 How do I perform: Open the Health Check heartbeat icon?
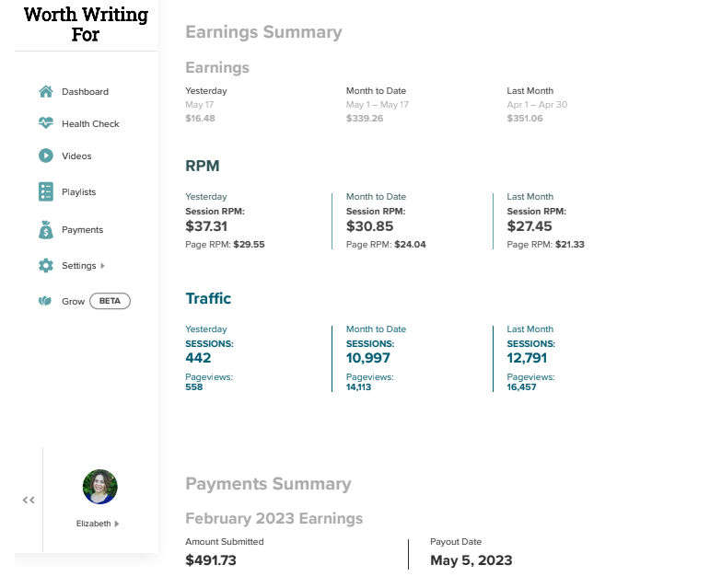(46, 123)
